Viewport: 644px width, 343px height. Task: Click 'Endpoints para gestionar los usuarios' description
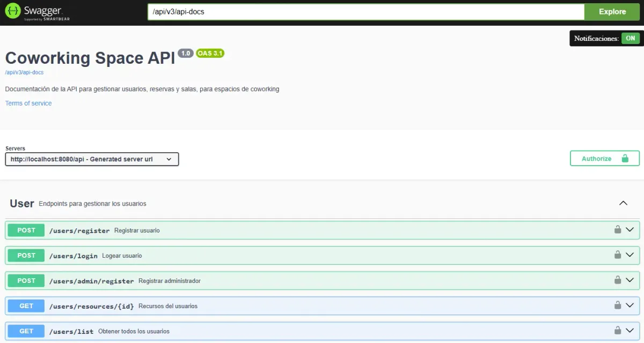tap(92, 204)
